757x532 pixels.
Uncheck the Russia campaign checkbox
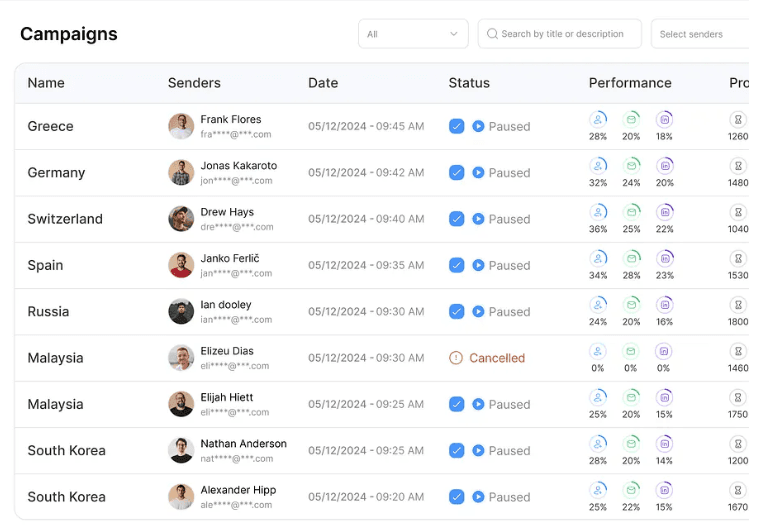(456, 311)
